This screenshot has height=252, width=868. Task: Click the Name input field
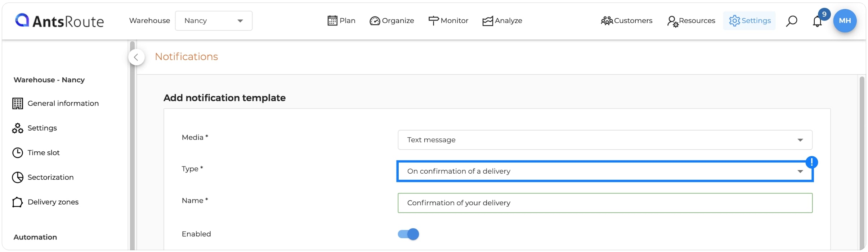pos(605,203)
